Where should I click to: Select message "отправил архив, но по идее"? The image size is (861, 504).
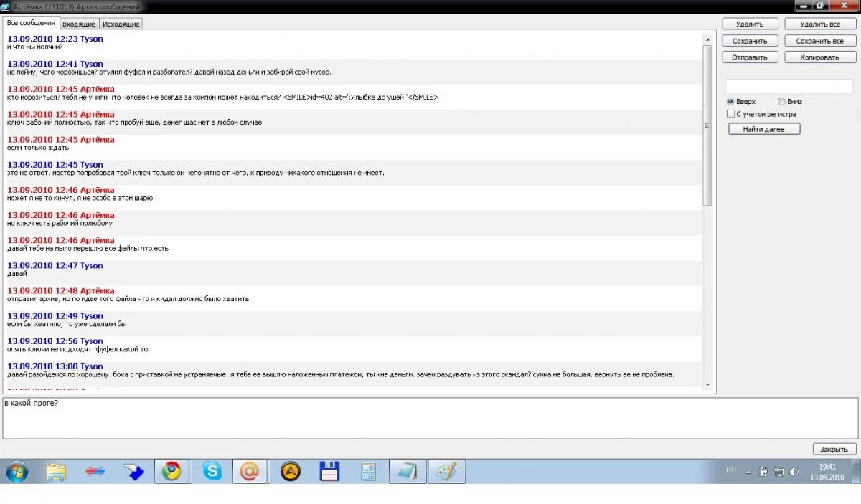pos(128,298)
